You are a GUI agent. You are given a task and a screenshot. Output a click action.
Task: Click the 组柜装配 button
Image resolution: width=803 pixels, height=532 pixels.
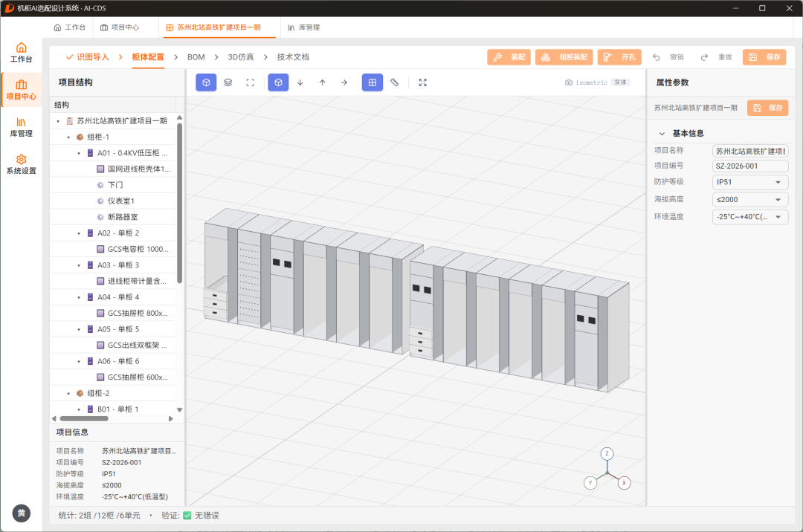pos(564,57)
